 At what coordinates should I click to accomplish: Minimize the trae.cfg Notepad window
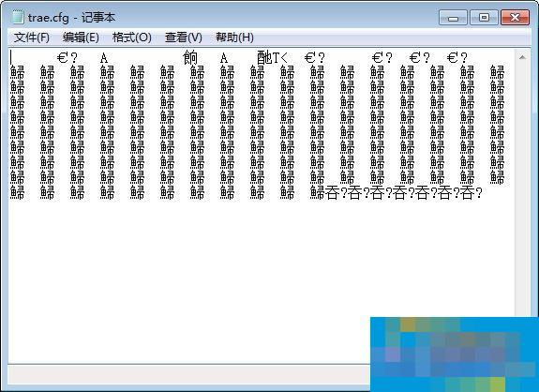(453, 17)
